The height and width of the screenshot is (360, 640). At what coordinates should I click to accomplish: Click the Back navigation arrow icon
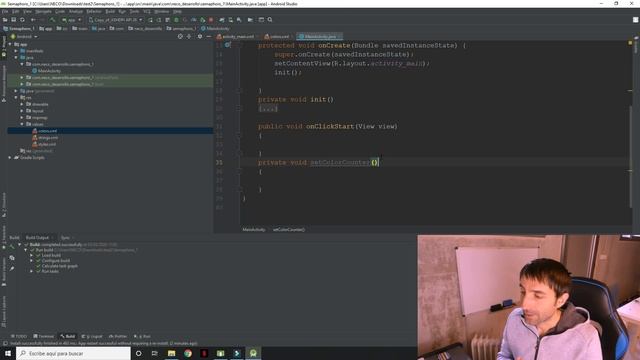click(x=33, y=20)
